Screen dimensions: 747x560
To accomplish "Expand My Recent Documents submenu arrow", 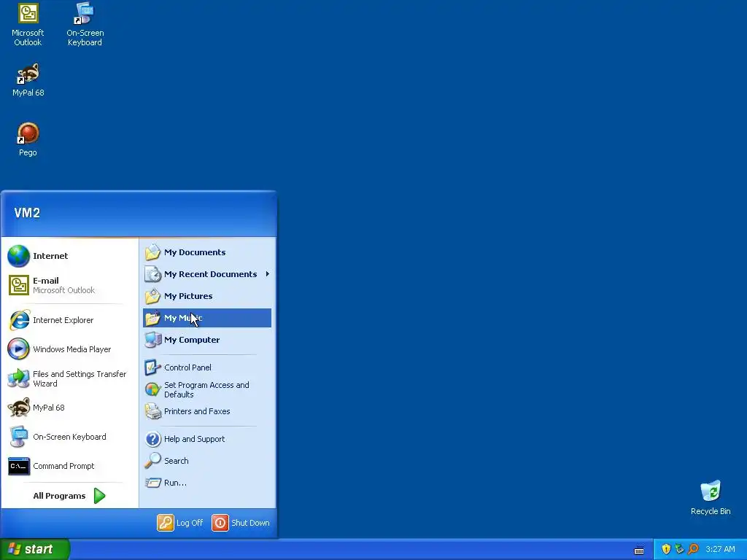I will click(x=267, y=274).
